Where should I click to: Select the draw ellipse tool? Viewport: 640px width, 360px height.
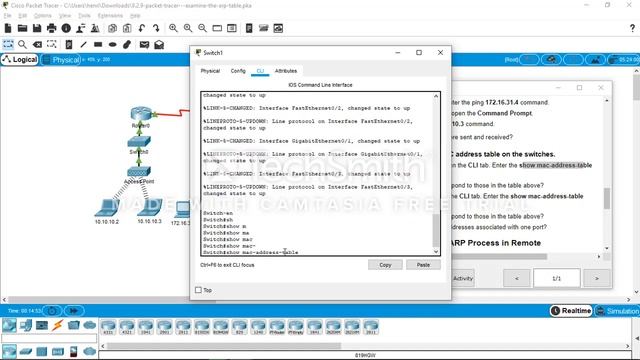click(113, 44)
